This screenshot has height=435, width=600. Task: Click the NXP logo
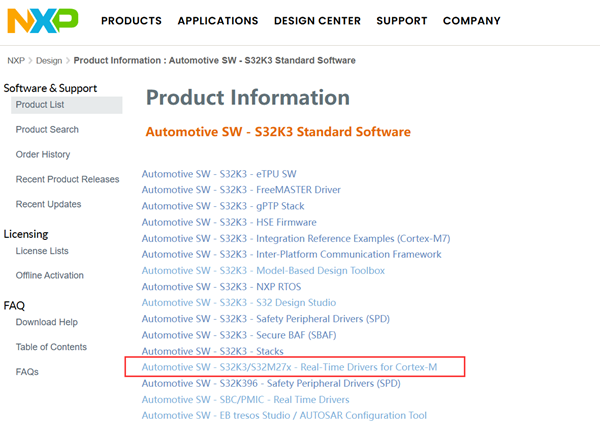click(43, 21)
